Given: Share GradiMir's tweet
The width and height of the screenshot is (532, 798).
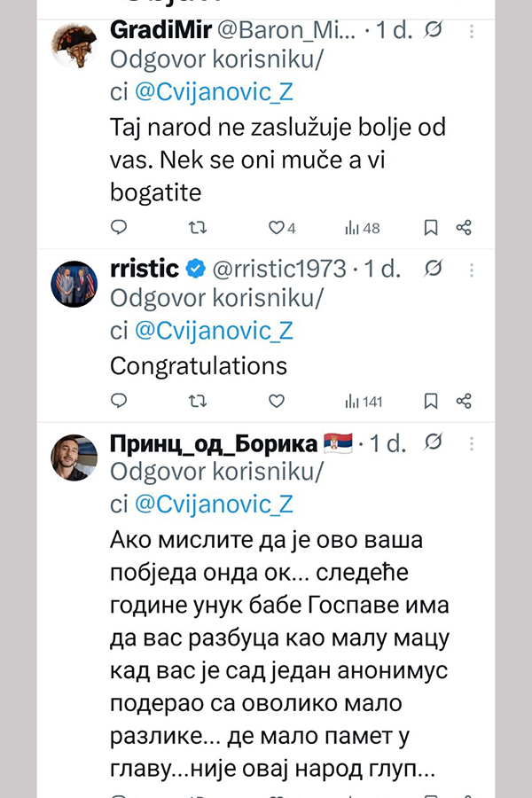Looking at the screenshot, I should (463, 228).
